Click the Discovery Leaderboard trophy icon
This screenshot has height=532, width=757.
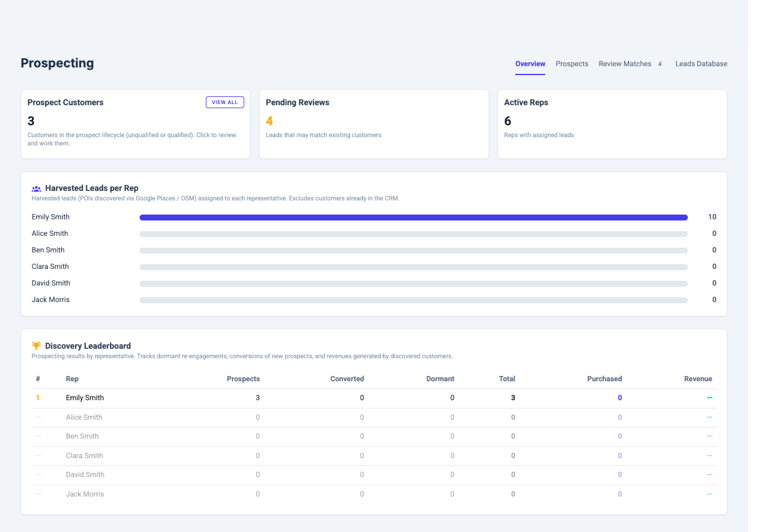(36, 346)
